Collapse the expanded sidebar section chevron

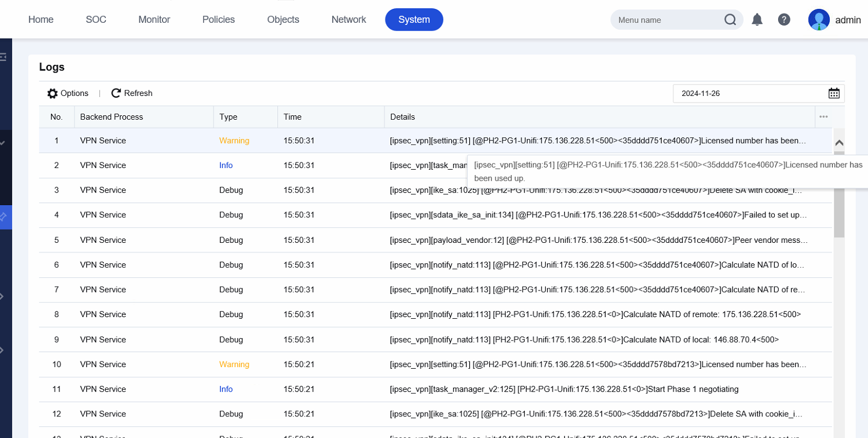tap(3, 142)
